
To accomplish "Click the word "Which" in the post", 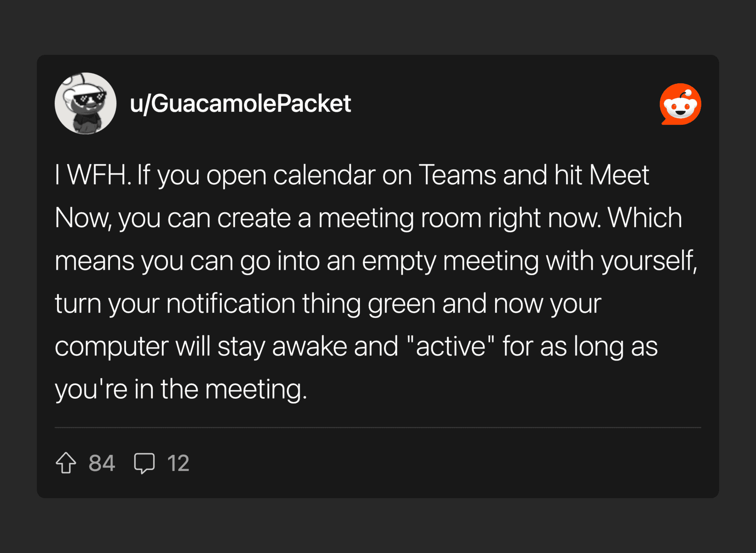I will click(x=645, y=218).
